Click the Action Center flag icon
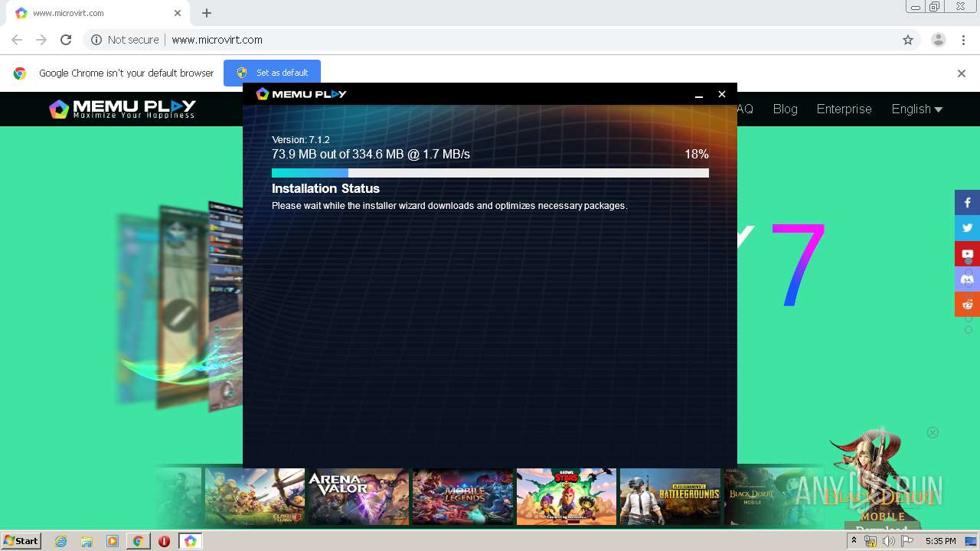 point(907,541)
